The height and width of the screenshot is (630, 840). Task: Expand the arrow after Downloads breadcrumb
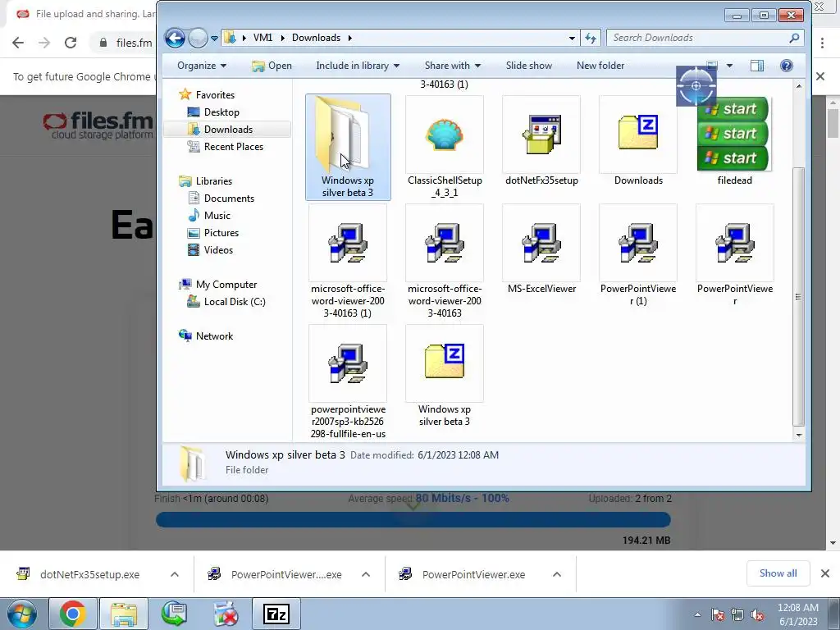pyautogui.click(x=349, y=38)
